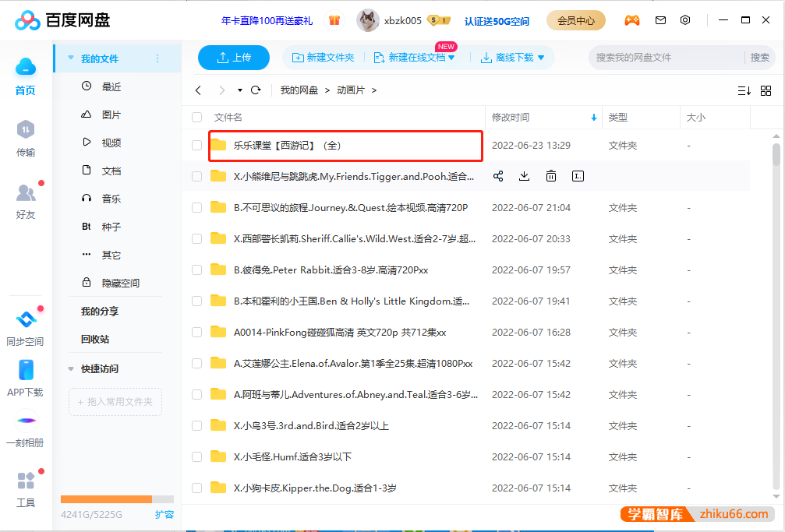785x532 pixels.
Task: Open the navigation history dropdown arrow
Action: (x=240, y=90)
